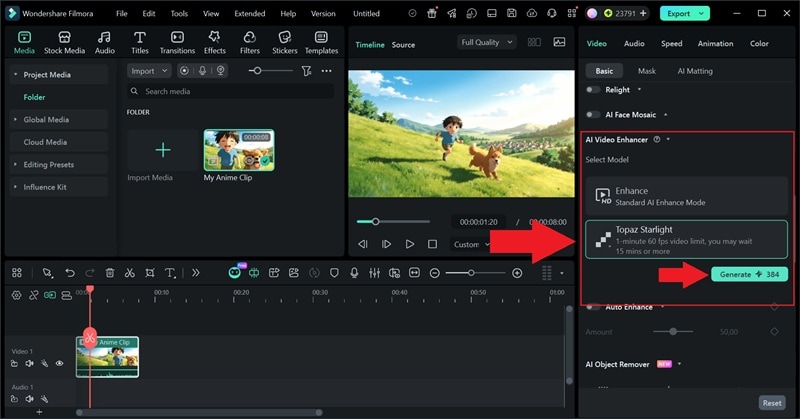Open the Tools menu
The width and height of the screenshot is (800, 419).
click(x=179, y=14)
